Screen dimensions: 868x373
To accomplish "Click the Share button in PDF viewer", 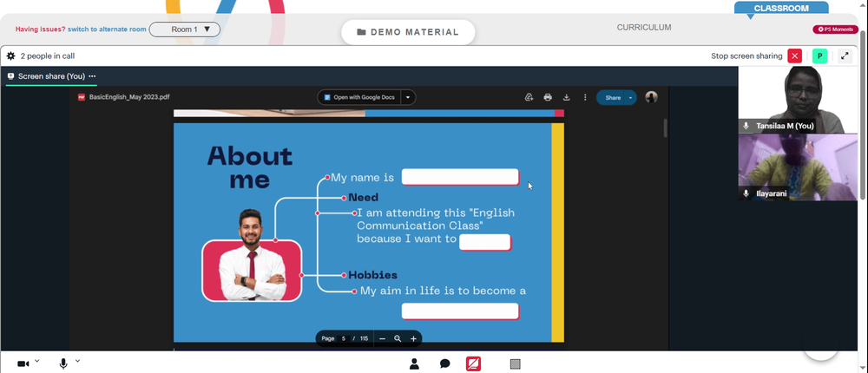I will point(611,97).
